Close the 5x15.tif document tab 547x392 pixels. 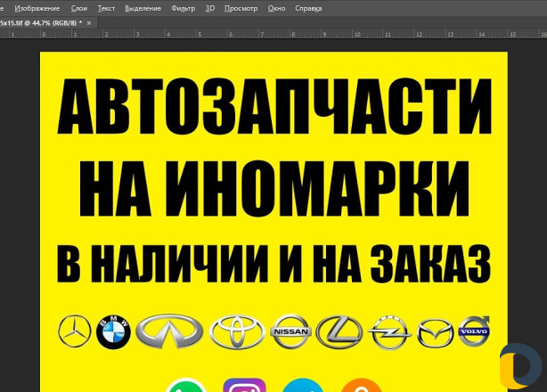point(89,23)
